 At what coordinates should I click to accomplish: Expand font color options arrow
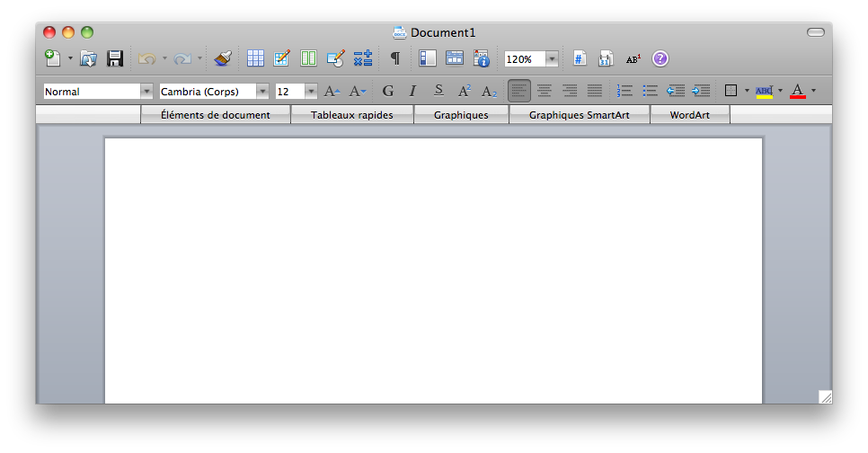point(813,90)
